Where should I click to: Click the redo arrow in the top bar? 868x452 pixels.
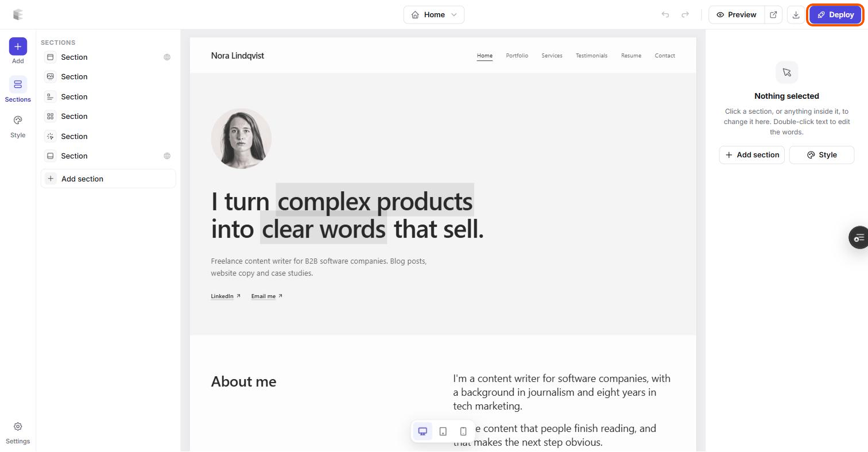click(x=685, y=15)
